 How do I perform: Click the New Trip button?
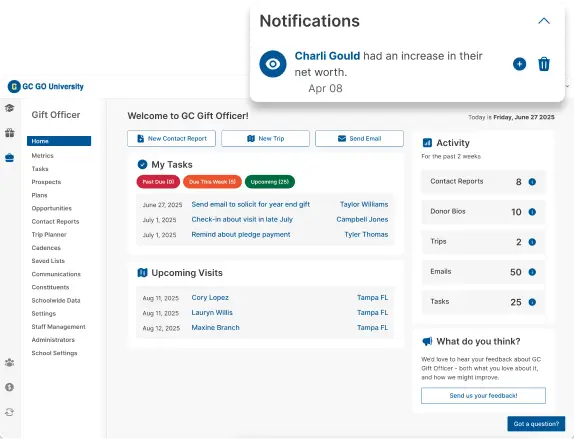coord(265,138)
